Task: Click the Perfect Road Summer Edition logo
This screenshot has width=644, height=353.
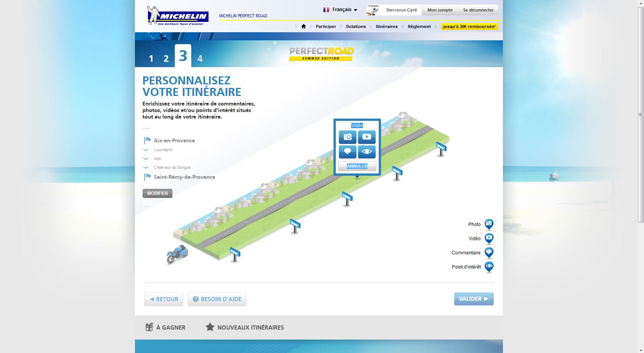Action: 321,54
